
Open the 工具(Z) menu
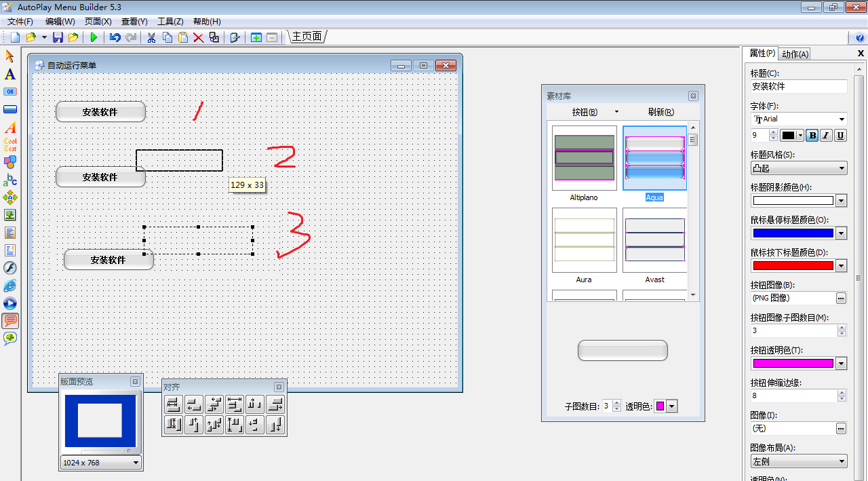170,22
